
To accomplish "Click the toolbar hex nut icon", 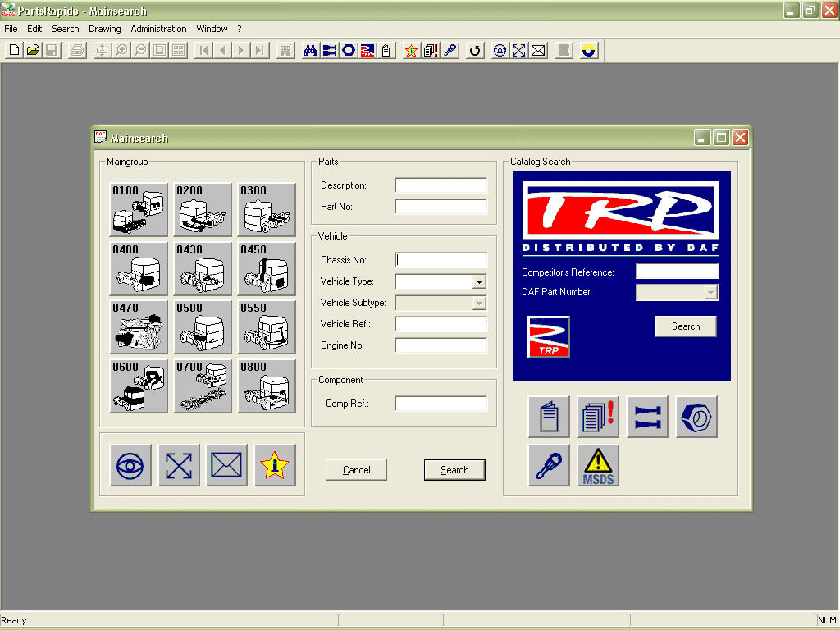I will [x=349, y=50].
